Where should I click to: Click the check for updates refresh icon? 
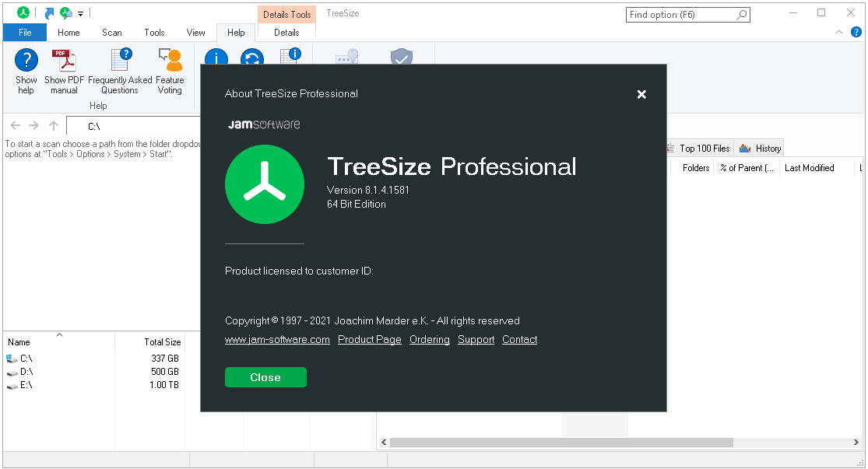coord(252,57)
